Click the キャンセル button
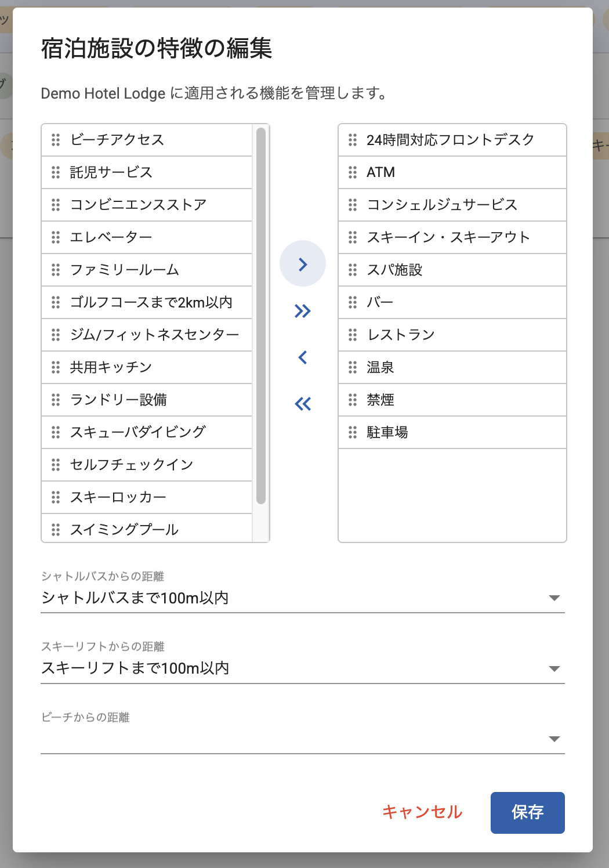This screenshot has width=609, height=868. pos(422,812)
